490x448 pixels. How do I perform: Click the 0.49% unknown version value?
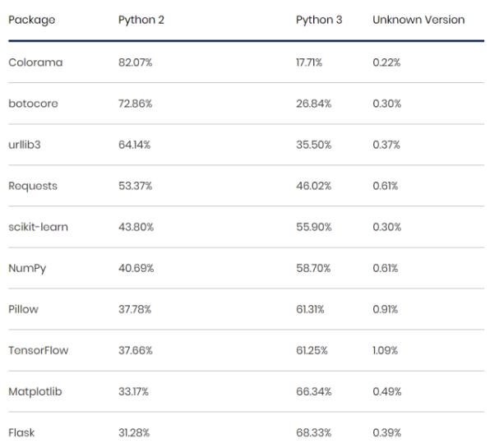click(387, 391)
